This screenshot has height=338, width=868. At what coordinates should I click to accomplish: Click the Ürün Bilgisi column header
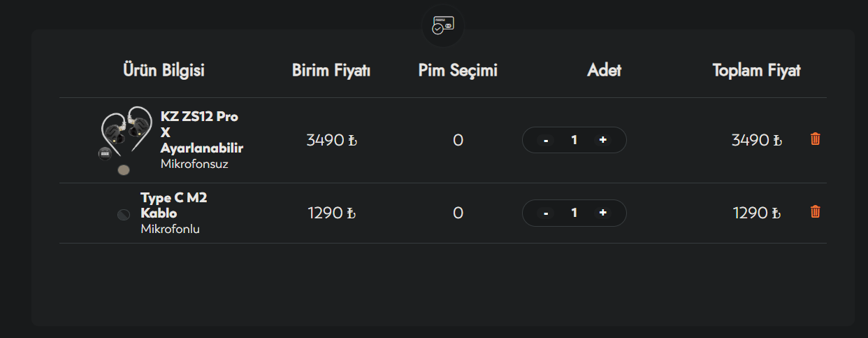[164, 71]
